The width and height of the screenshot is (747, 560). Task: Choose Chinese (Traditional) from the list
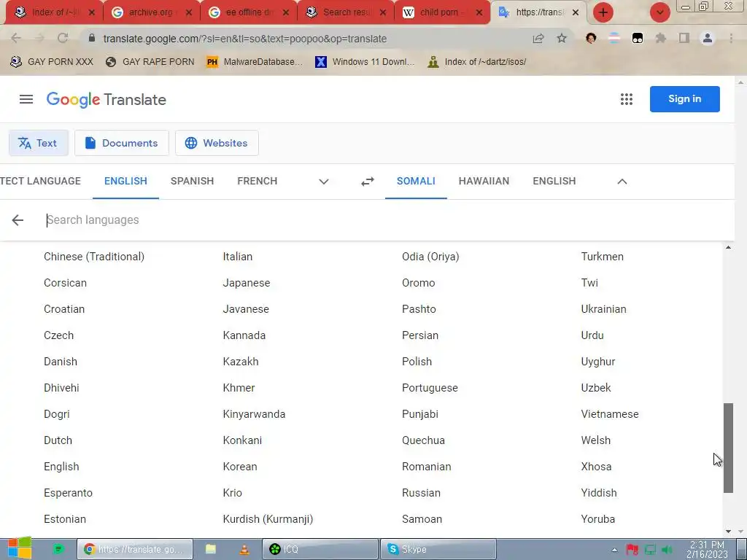point(94,257)
